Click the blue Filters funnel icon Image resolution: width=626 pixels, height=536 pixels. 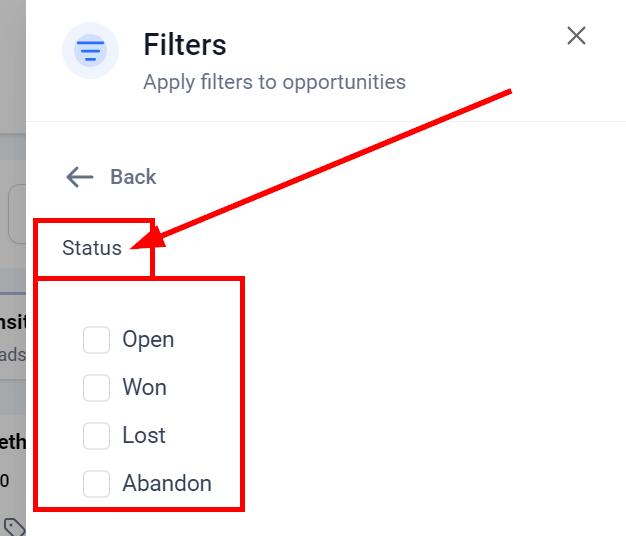pos(91,50)
